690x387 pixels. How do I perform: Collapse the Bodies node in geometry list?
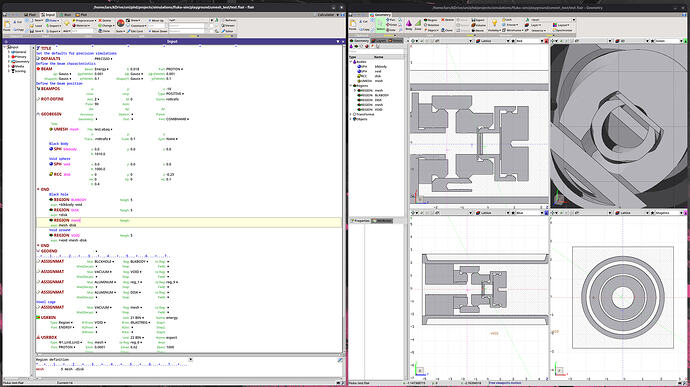[351, 62]
